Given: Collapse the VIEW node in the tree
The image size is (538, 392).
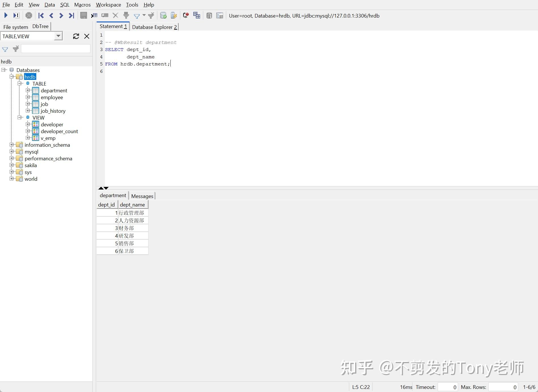Looking at the screenshot, I should click(20, 117).
